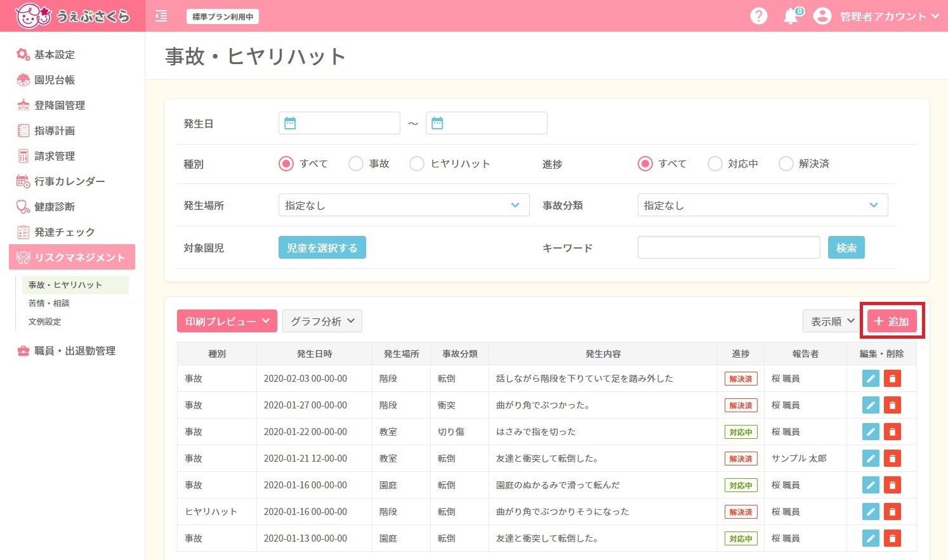The image size is (948, 560).
Task: Delete the 2020-01-27 row with the trash icon
Action: point(892,405)
